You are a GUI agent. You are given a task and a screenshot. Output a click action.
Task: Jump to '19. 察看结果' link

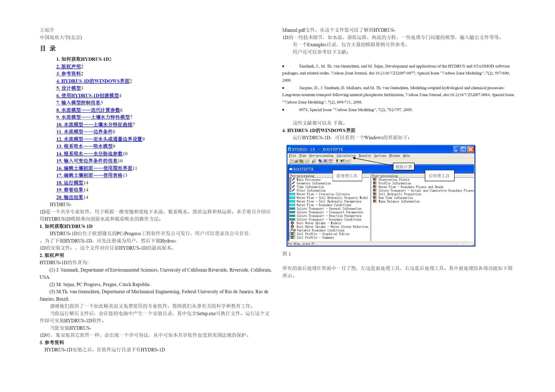coord(70,190)
